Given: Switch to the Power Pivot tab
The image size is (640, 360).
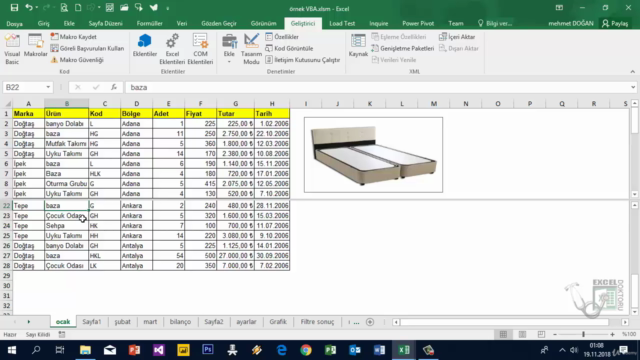Looking at the screenshot, I should coord(418,24).
